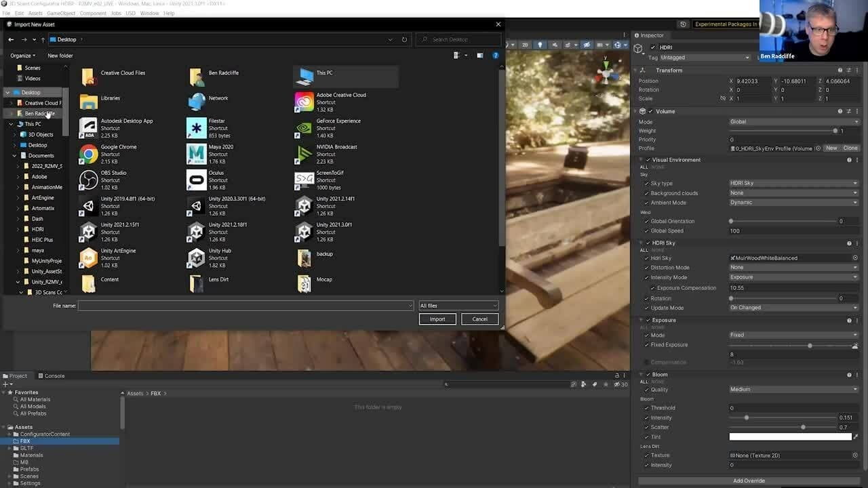The height and width of the screenshot is (488, 868).
Task: Select the OBS Studio shortcut icon
Action: (88, 180)
